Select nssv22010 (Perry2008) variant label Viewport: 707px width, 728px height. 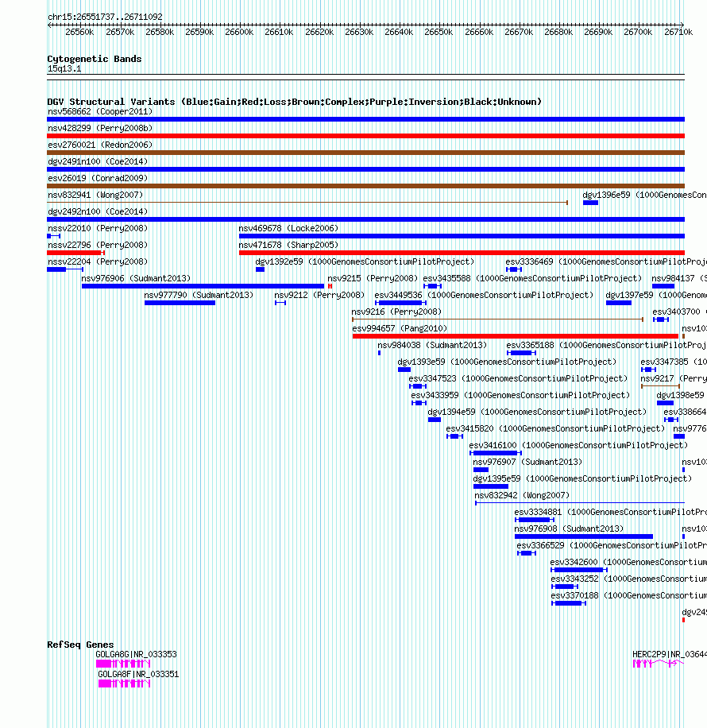point(98,228)
